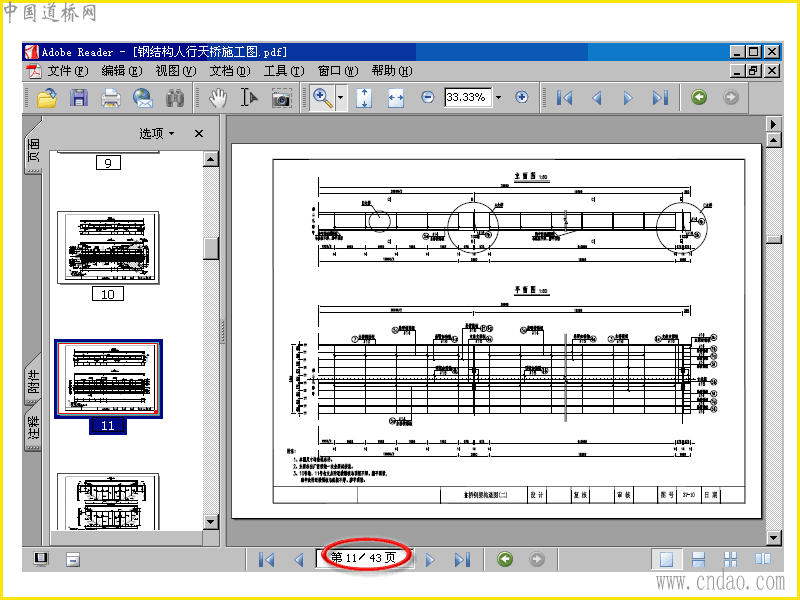The width and height of the screenshot is (800, 600).
Task: Open the 帮助 (Help) menu
Action: point(391,71)
